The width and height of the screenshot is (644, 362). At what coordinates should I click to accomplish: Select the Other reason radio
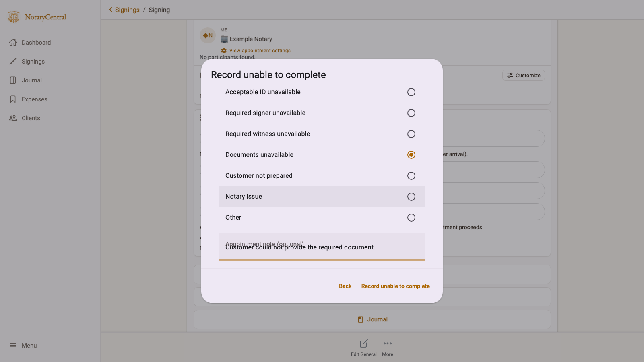[x=411, y=218]
